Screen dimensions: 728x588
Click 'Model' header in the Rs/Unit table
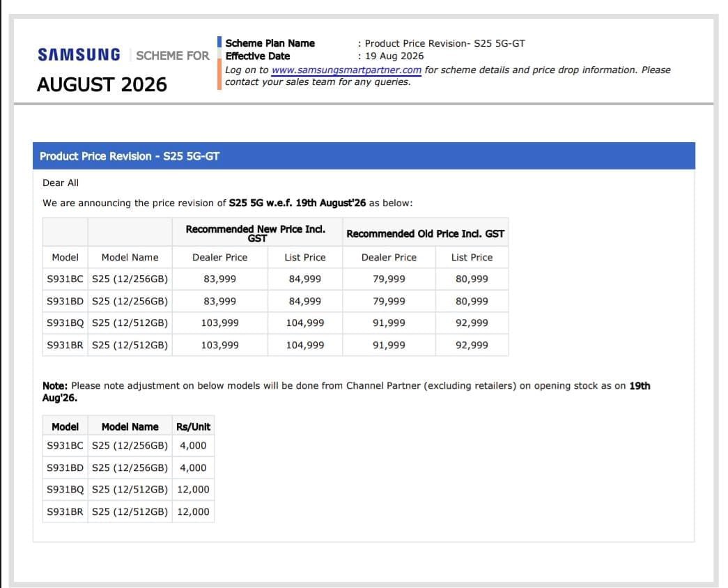click(x=65, y=427)
